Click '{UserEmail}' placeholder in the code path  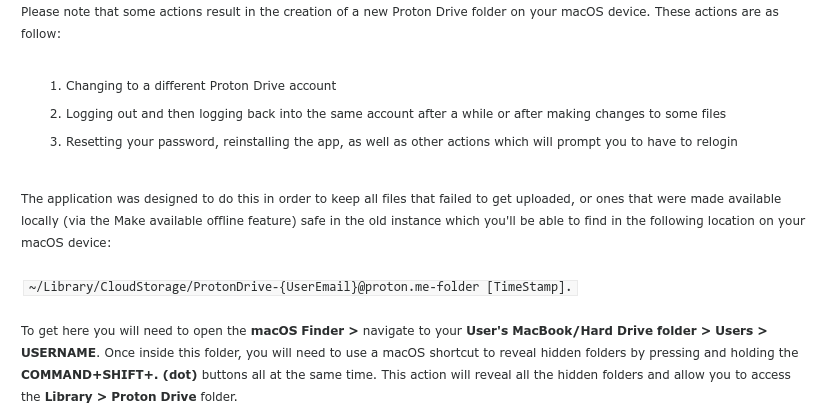318,287
